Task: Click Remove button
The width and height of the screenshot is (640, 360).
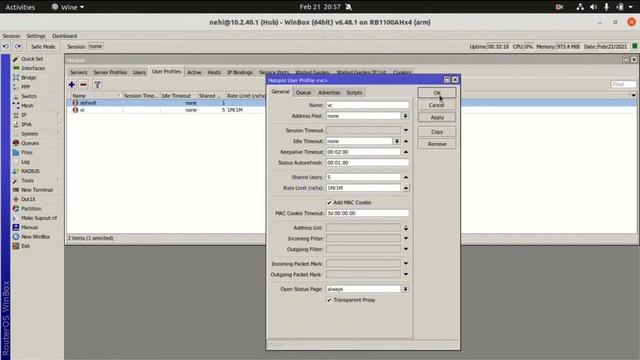Action: 437,144
